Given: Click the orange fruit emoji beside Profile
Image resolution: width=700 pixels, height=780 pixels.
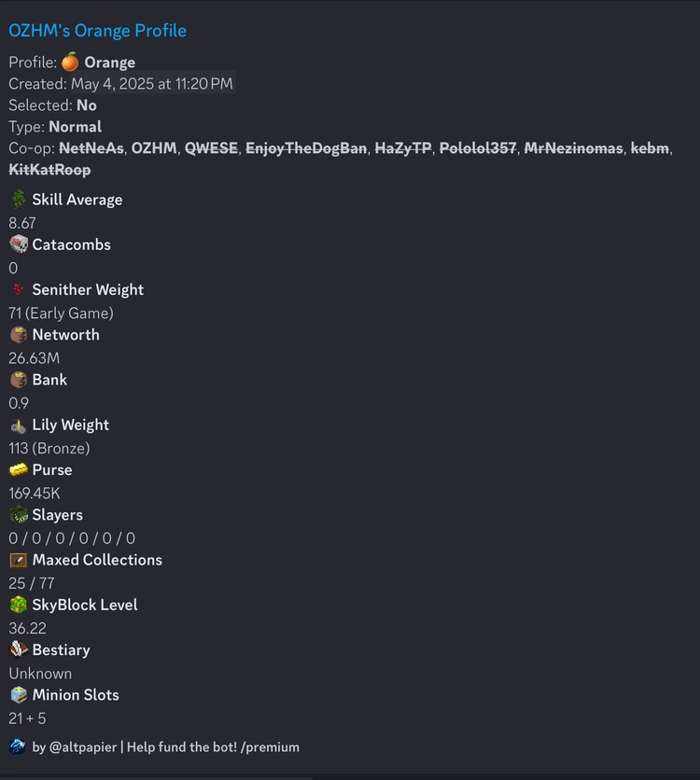Looking at the screenshot, I should [x=70, y=62].
